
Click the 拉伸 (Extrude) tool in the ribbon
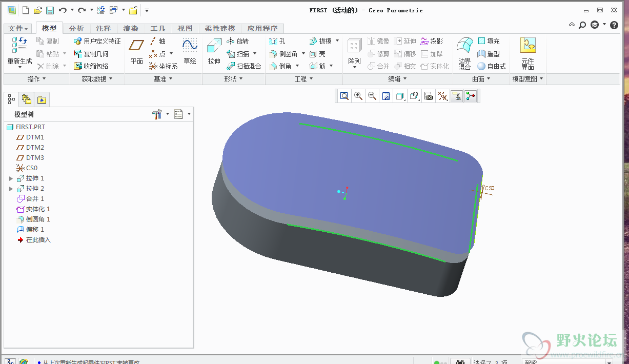(x=214, y=52)
